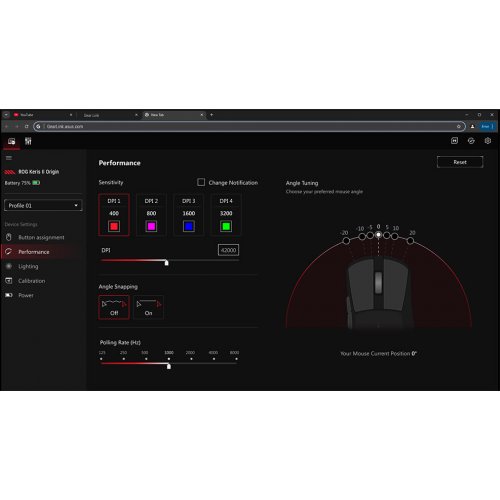Select the DPI 1 400 preset
Screen dimensions: 500x500
(114, 215)
